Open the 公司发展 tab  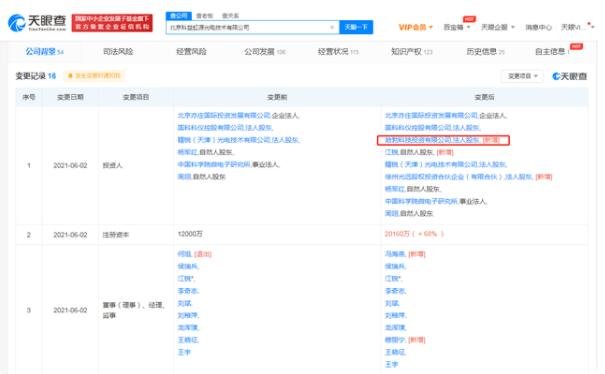click(265, 51)
